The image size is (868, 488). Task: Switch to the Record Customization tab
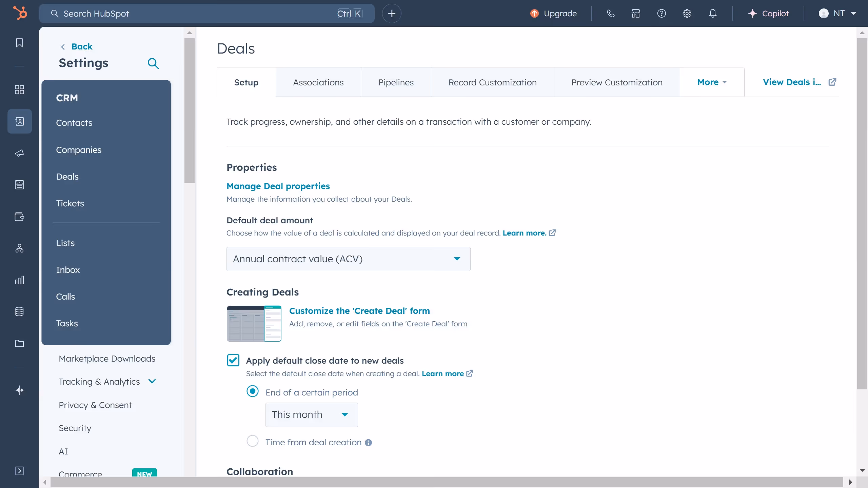pos(492,82)
